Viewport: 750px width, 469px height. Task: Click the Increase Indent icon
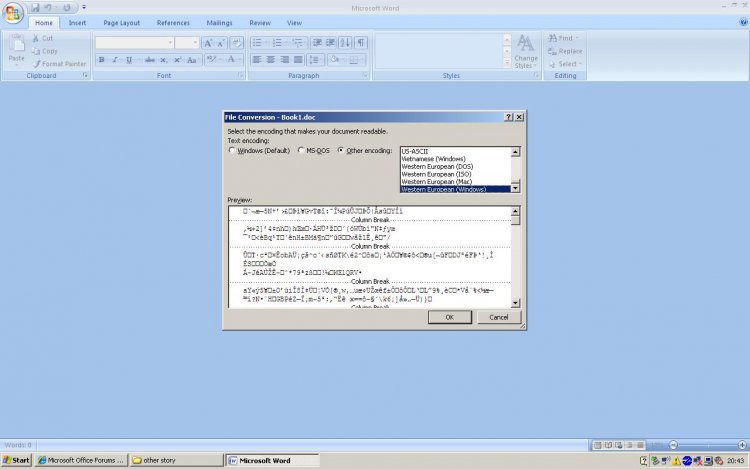331,43
